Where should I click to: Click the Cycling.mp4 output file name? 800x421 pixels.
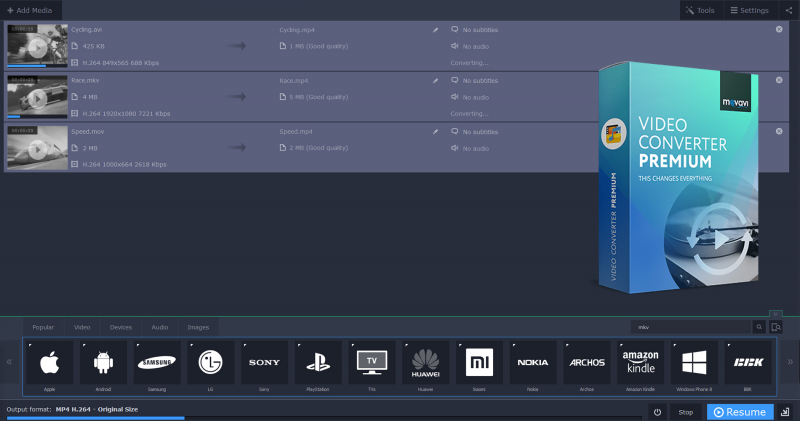[x=297, y=30]
